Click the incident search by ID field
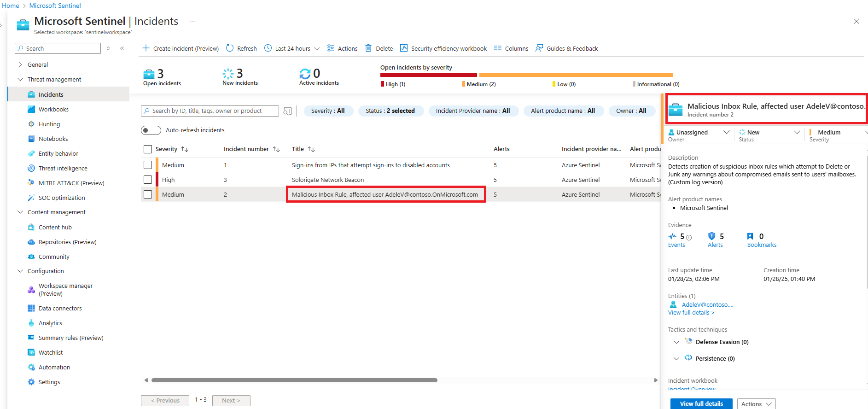The image size is (868, 409). click(x=210, y=111)
